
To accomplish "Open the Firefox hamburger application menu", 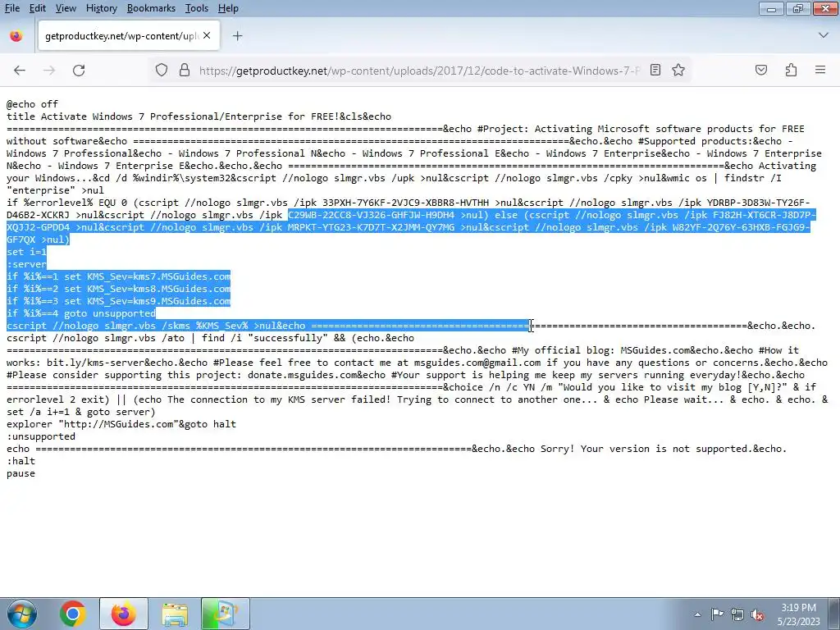I will 820,71.
